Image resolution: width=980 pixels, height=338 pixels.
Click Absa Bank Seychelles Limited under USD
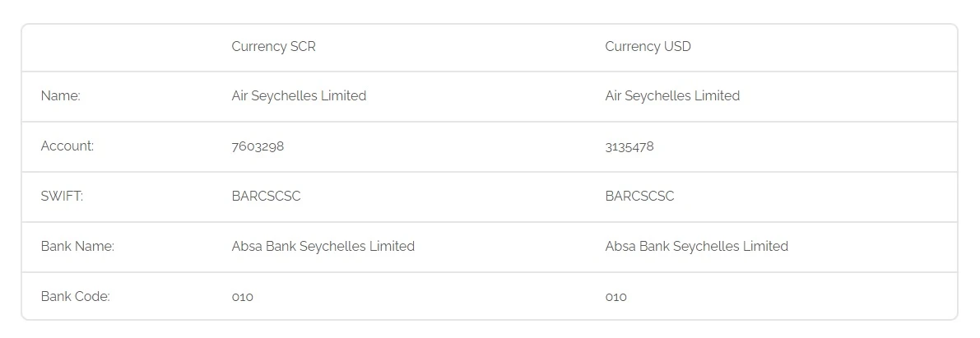[x=696, y=247]
